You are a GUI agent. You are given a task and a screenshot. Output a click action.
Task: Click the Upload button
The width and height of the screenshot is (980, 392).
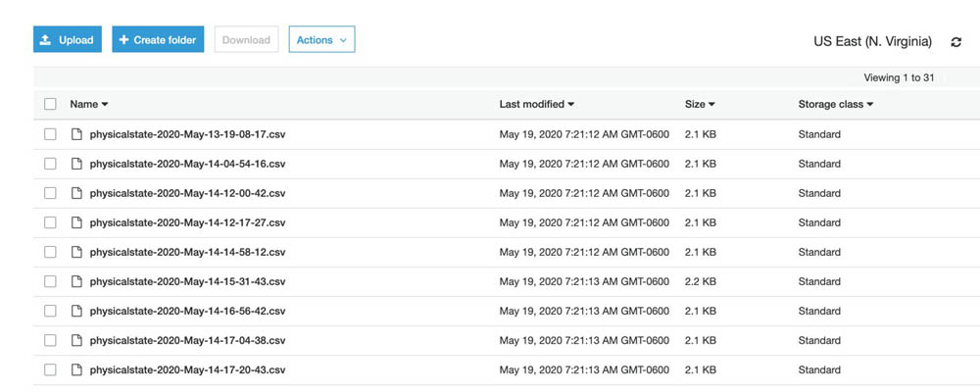68,39
